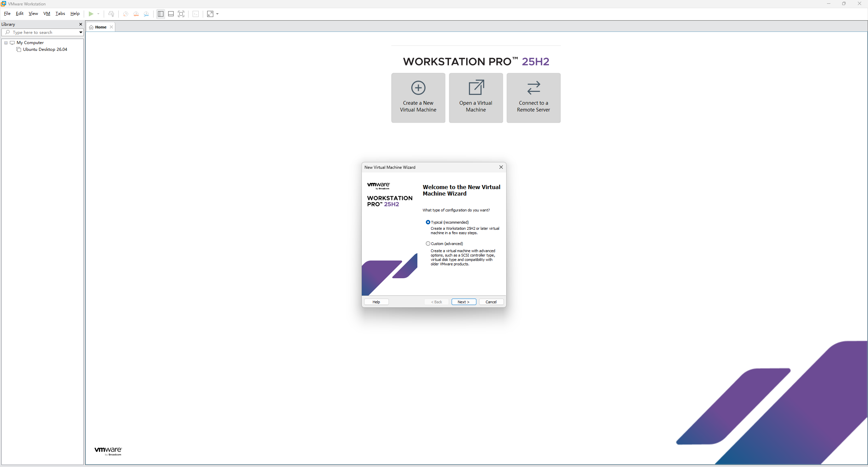The width and height of the screenshot is (868, 467).
Task: Close the Library panel
Action: coord(80,24)
